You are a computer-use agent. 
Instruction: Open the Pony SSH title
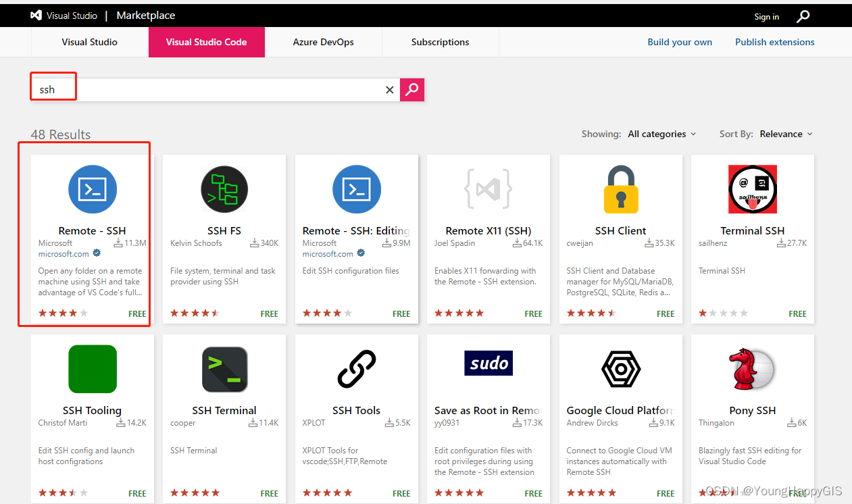click(753, 410)
